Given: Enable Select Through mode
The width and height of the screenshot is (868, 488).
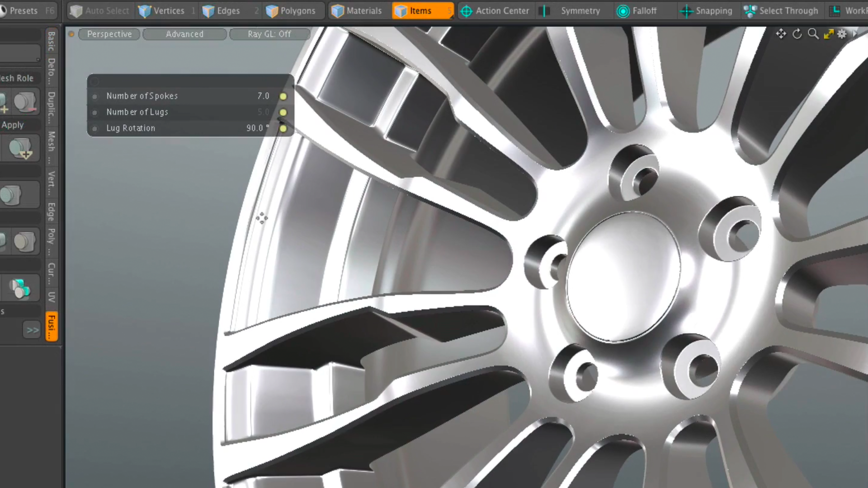Looking at the screenshot, I should pos(750,10).
